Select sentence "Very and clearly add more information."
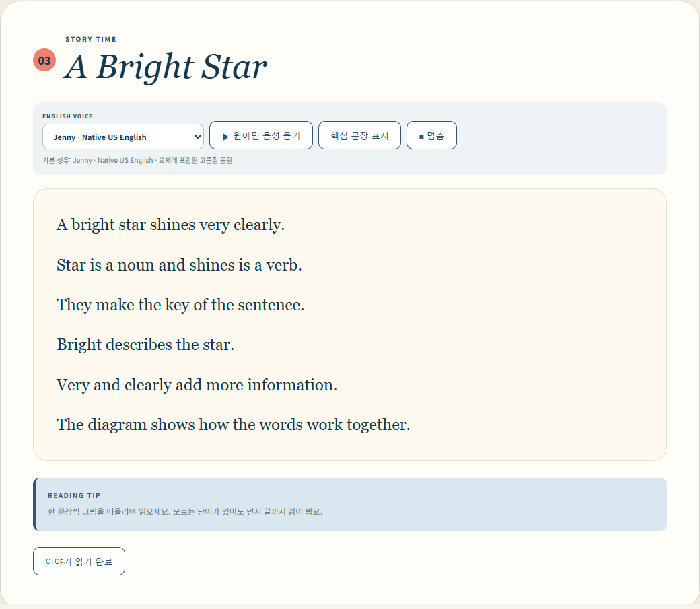 [197, 385]
